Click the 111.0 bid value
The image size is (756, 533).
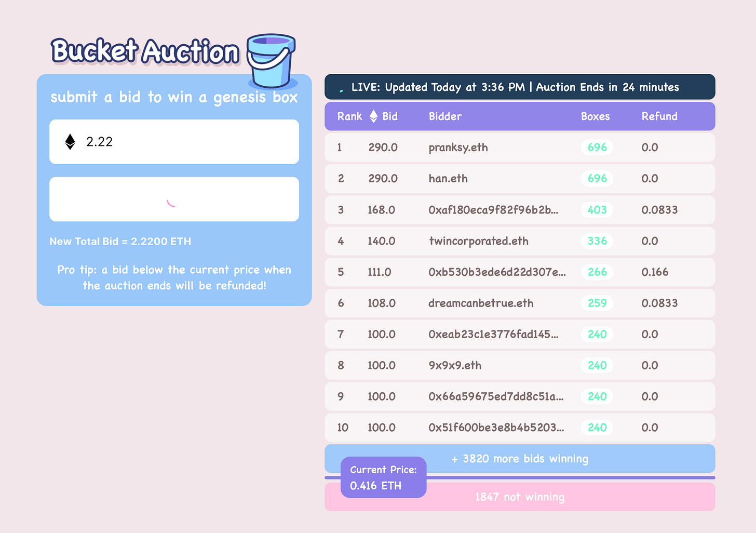click(x=380, y=272)
